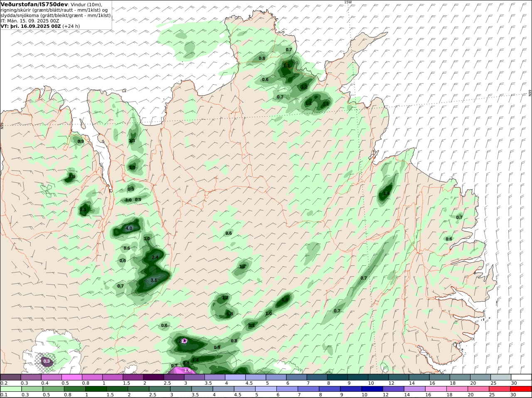Click the 2.4 precipitation value on the map
This screenshot has height=398, width=532.
pos(155,257)
